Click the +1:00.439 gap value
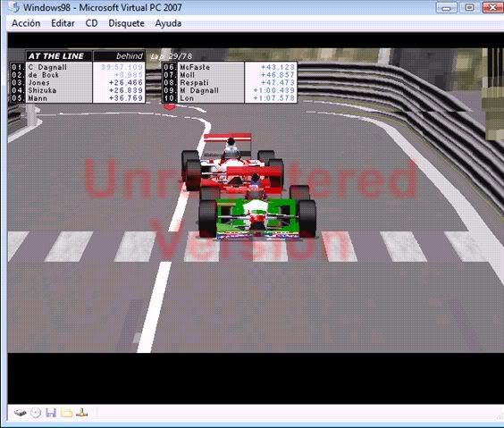 (x=273, y=90)
